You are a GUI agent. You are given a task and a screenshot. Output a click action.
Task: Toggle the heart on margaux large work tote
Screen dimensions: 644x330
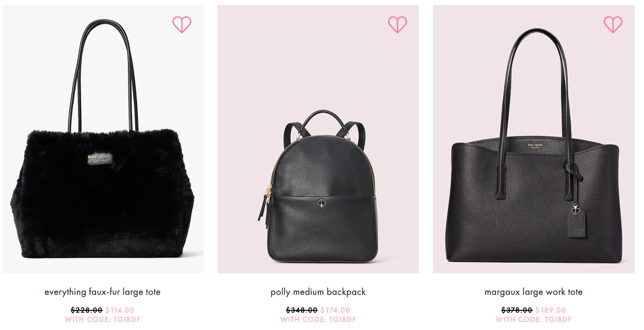click(613, 24)
